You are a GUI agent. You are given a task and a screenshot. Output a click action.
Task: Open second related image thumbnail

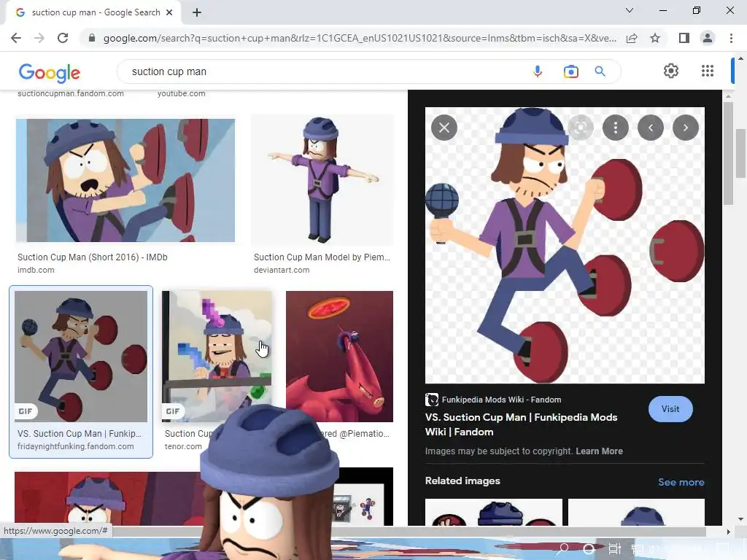tap(636, 512)
